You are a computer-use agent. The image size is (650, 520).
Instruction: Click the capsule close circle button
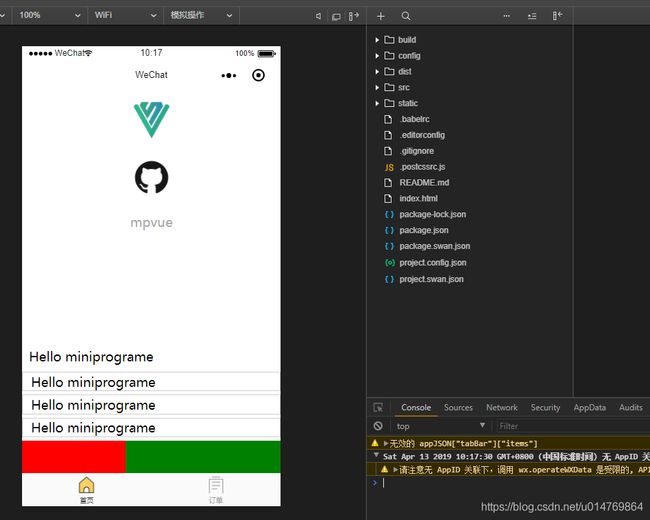[258, 75]
